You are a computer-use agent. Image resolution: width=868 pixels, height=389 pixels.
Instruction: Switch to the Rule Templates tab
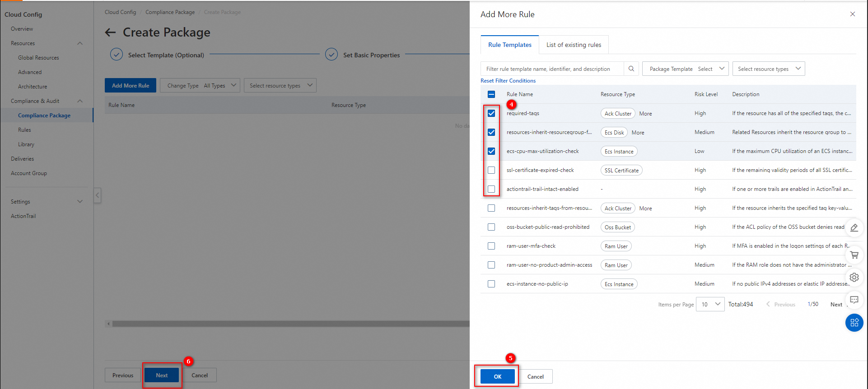pyautogui.click(x=510, y=45)
